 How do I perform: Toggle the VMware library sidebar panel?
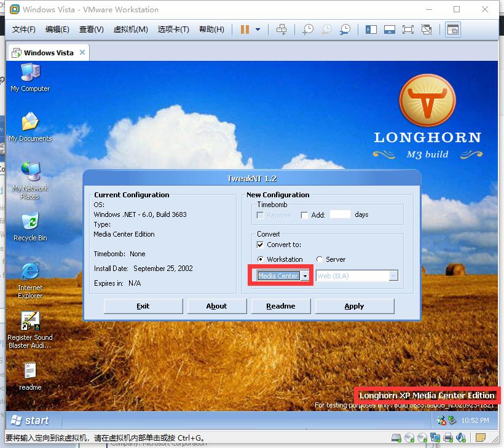pos(371,29)
